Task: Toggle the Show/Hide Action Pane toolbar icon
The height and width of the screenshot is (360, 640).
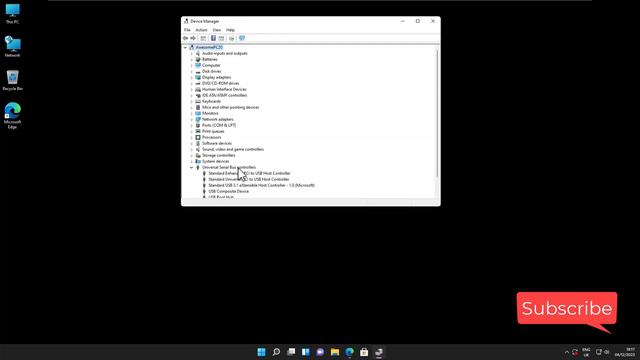Action: 221,38
